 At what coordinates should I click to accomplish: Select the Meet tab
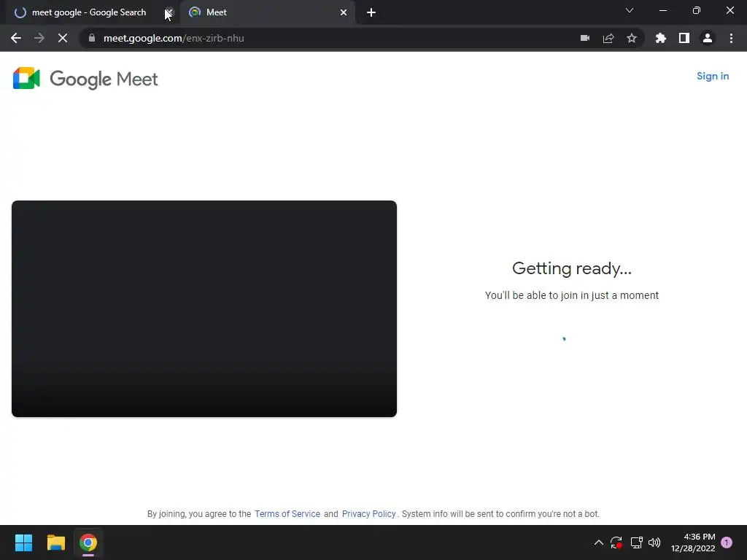pos(267,12)
